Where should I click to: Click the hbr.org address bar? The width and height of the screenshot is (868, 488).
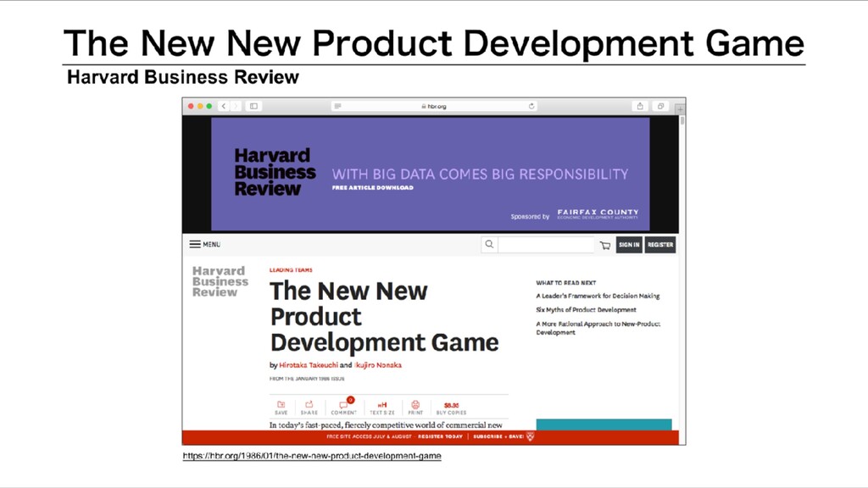tap(434, 106)
